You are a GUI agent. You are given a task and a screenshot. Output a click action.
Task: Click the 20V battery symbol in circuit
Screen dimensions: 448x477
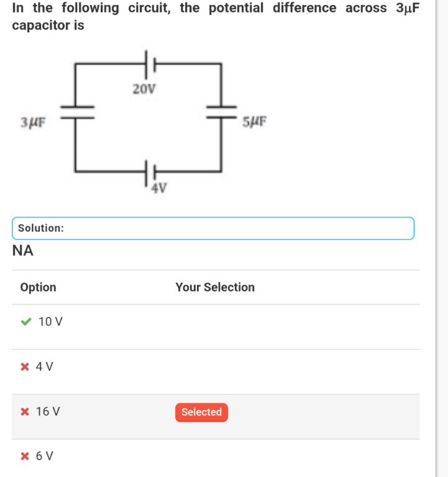click(150, 65)
